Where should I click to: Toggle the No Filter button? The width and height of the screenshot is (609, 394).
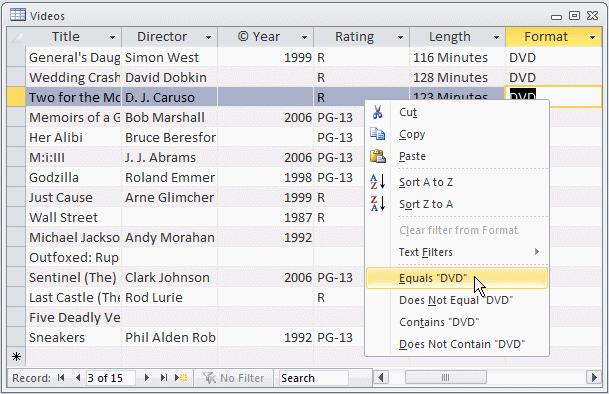point(233,378)
